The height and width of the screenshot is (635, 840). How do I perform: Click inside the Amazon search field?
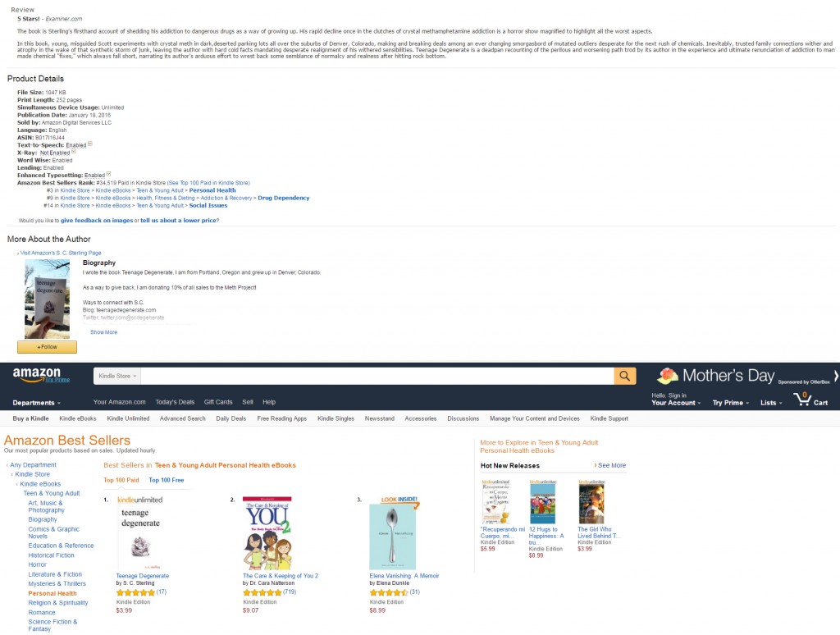tap(377, 377)
